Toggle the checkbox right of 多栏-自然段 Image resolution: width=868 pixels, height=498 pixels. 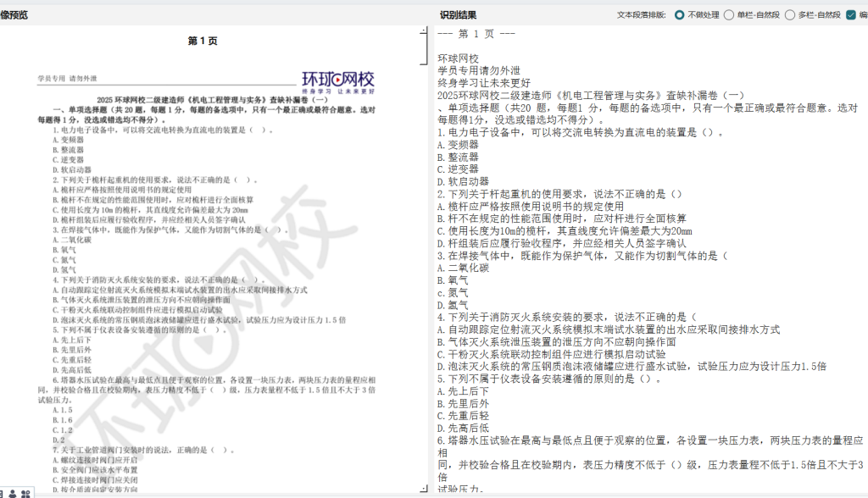pos(851,15)
